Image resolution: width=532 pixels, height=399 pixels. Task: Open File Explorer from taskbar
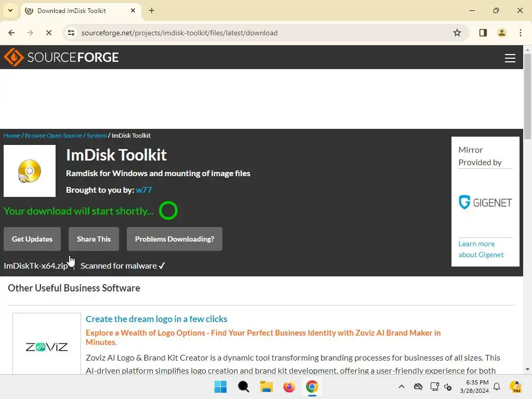(267, 387)
